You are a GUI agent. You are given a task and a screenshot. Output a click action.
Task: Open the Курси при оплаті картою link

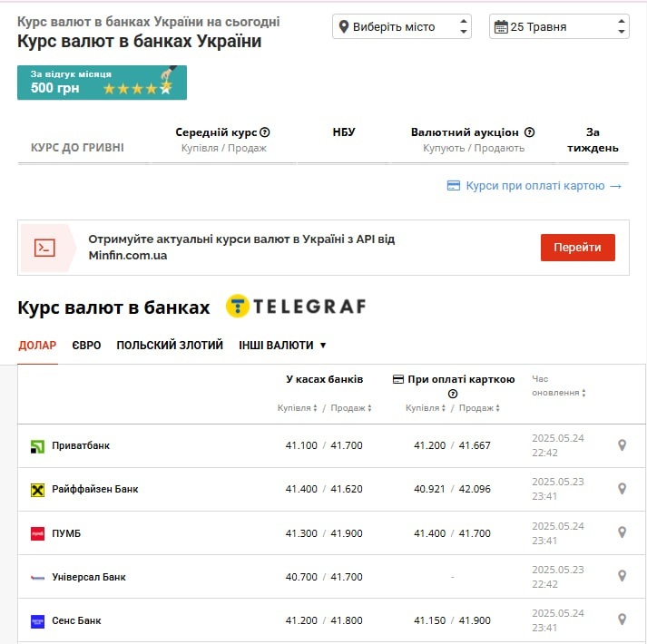pyautogui.click(x=534, y=186)
